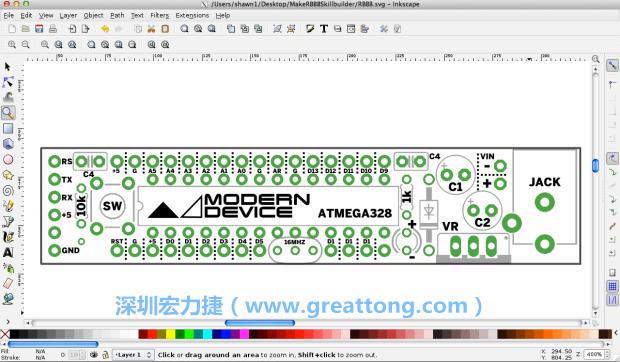This screenshot has width=620, height=362.
Task: Pick the yellow palette swatch
Action: (x=170, y=334)
